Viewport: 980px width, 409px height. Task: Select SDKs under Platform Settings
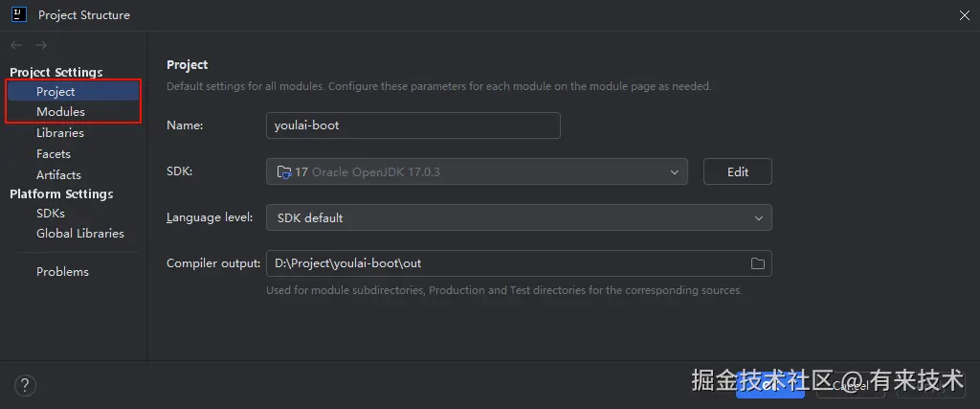51,214
